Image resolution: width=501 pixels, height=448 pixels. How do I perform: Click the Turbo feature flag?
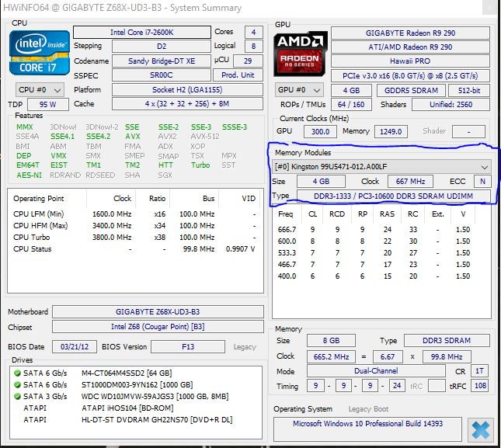[x=200, y=165]
